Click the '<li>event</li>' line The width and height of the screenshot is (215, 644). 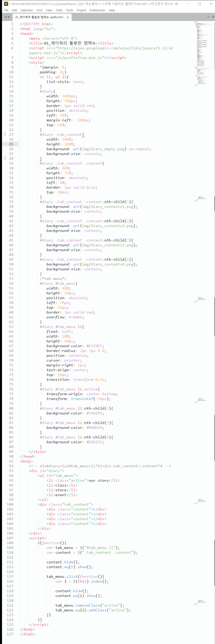pos(62,495)
